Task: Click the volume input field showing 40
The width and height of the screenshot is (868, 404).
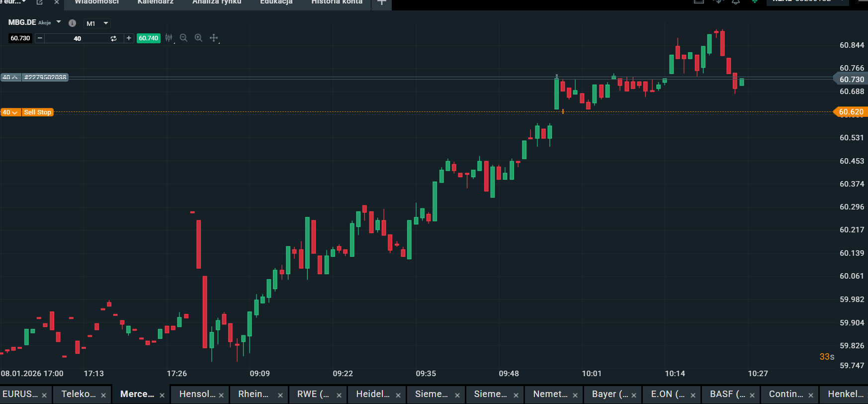Action: pyautogui.click(x=77, y=38)
